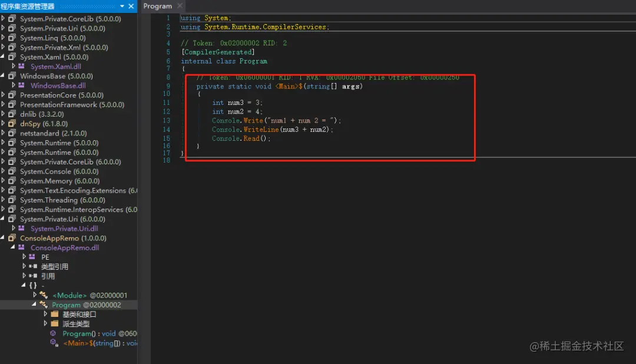Click the System.Threading (6.0.0.0) assembly icon
Viewport: 636px width, 364px height.
(x=12, y=200)
